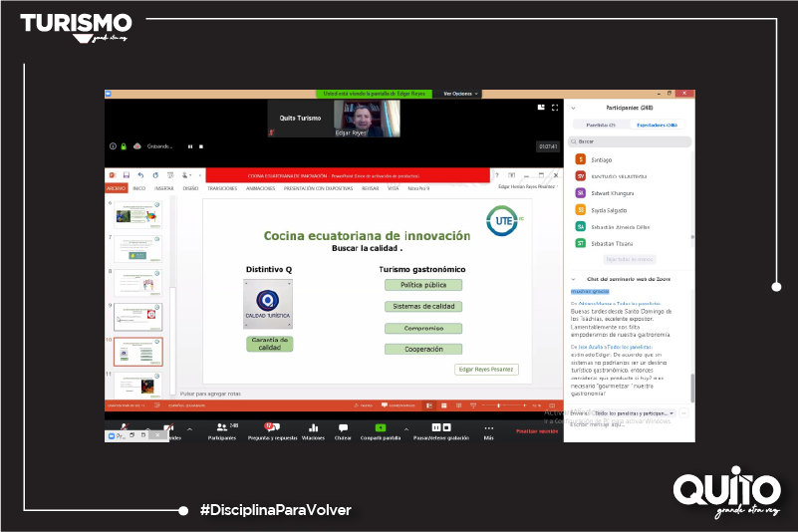Pause the recording in progress
Screen dimensions: 798x532
tap(189, 146)
